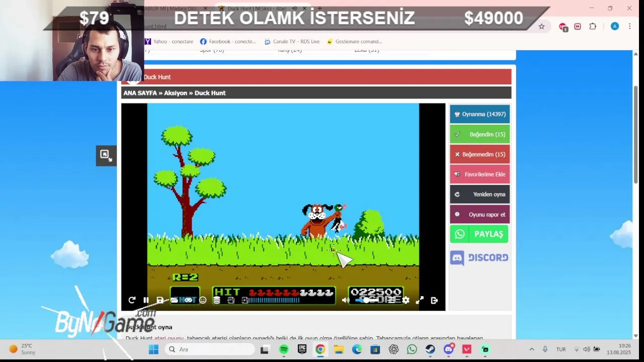The width and height of the screenshot is (644, 362).
Task: Dislike the game with Beğenmedim (15)
Action: 479,154
